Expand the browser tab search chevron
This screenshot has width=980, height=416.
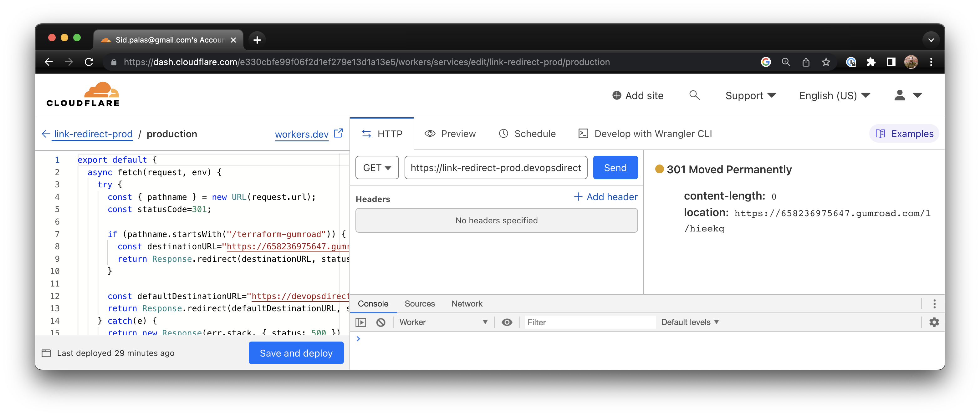point(931,40)
